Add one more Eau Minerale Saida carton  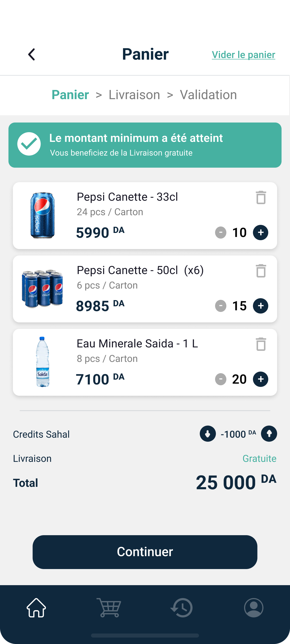coord(260,379)
